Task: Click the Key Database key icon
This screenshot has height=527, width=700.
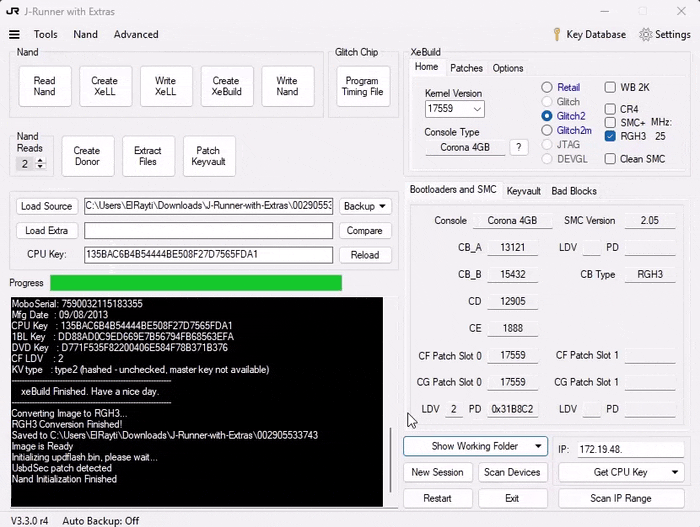Action: coord(557,34)
